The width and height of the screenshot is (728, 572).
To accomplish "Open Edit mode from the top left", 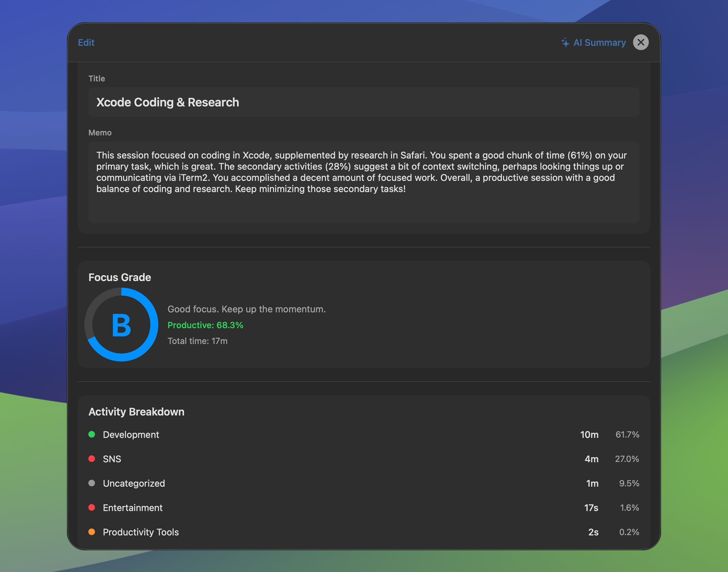I will point(86,42).
